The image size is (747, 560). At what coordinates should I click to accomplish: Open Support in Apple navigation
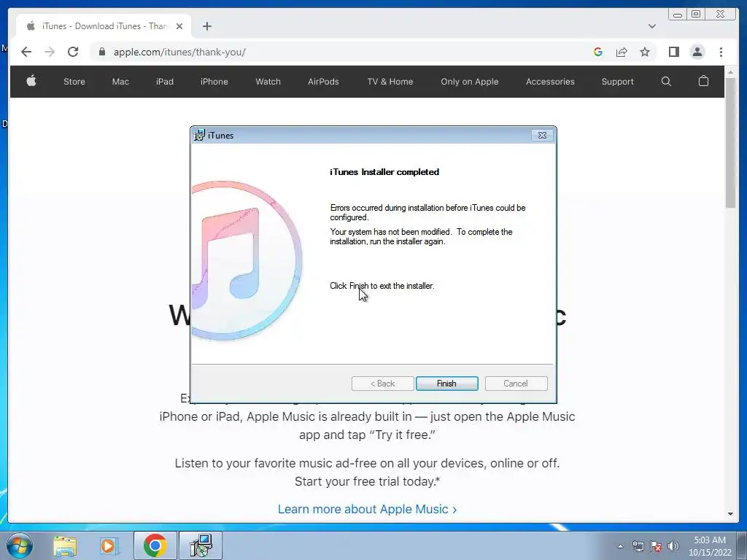coord(617,82)
